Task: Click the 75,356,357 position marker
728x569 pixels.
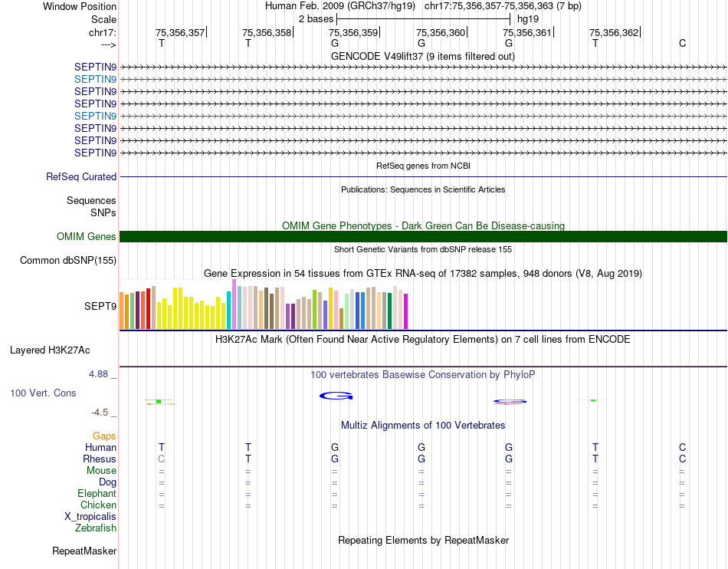Action: point(180,32)
